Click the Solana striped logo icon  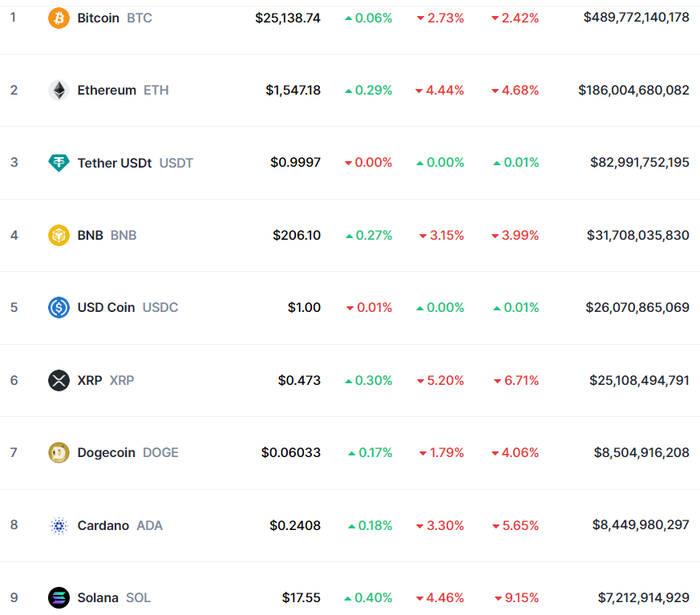pos(58,598)
